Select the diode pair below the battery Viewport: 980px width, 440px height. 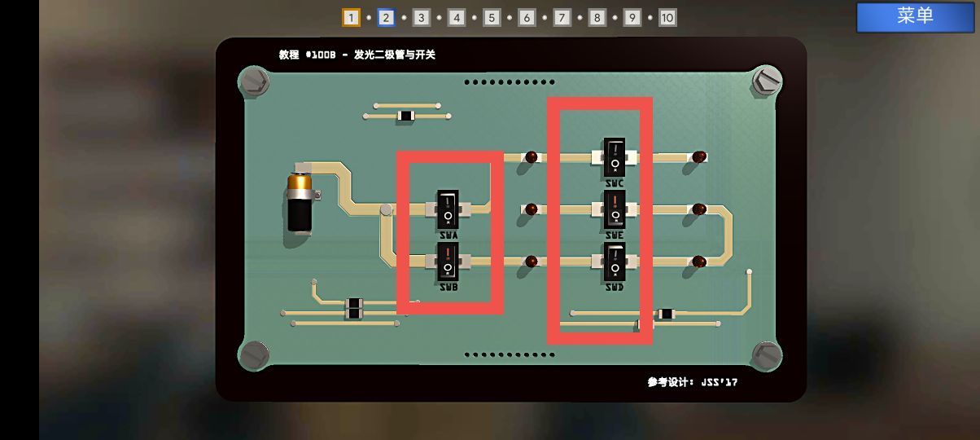coord(354,308)
